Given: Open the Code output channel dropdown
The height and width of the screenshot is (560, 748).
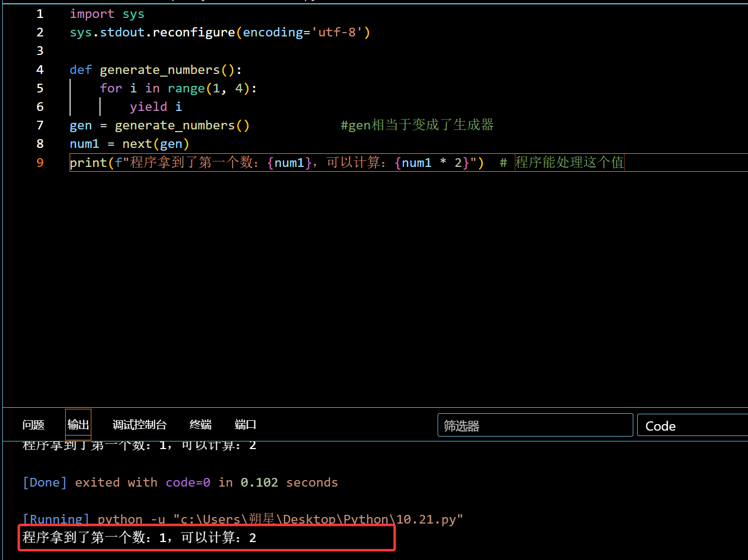Looking at the screenshot, I should point(691,426).
